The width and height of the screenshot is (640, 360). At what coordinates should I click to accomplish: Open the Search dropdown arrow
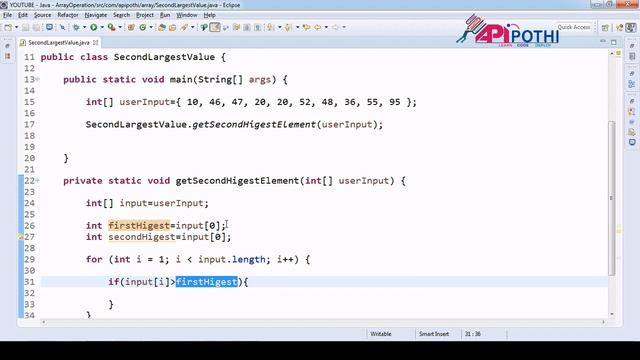[x=193, y=27]
